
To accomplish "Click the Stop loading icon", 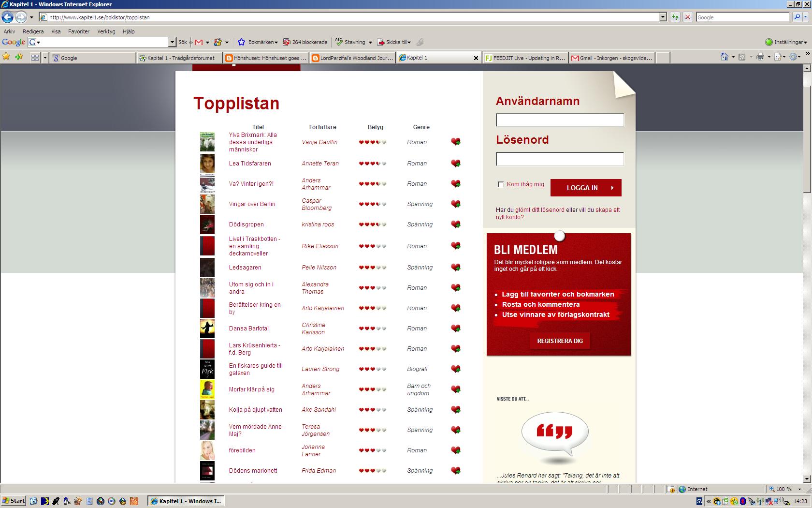I will (688, 17).
